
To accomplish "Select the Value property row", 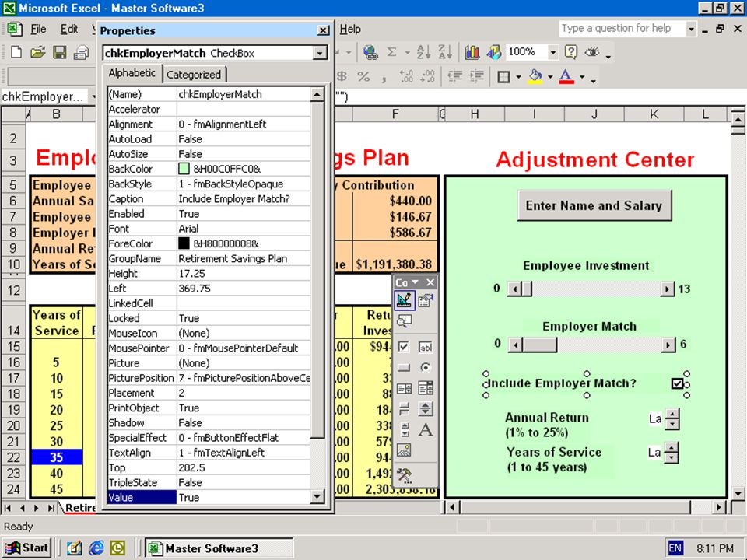I will click(209, 498).
